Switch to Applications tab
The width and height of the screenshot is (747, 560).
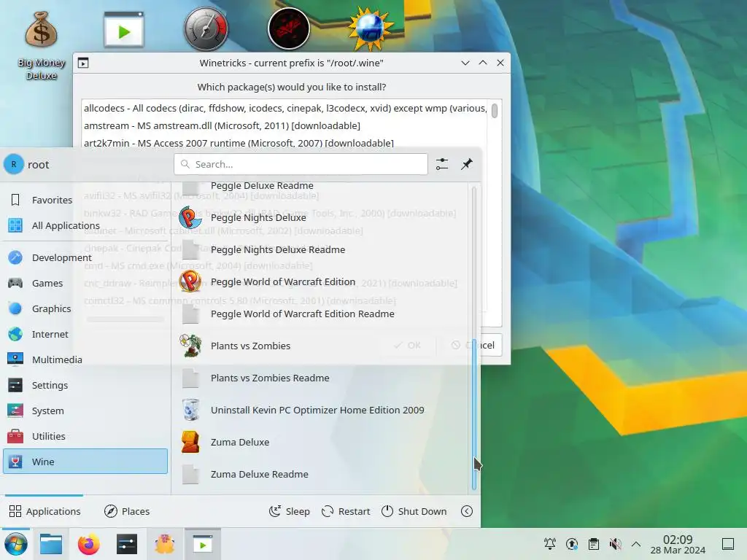[44, 511]
